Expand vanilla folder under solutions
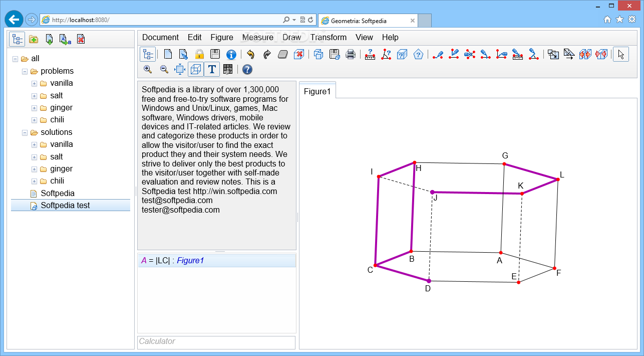 pyautogui.click(x=34, y=144)
